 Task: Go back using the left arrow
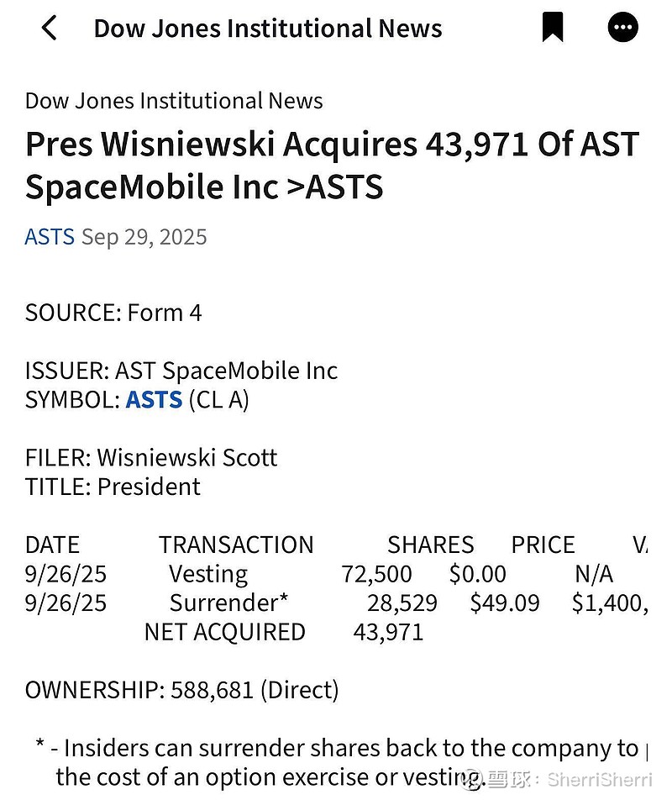(49, 28)
